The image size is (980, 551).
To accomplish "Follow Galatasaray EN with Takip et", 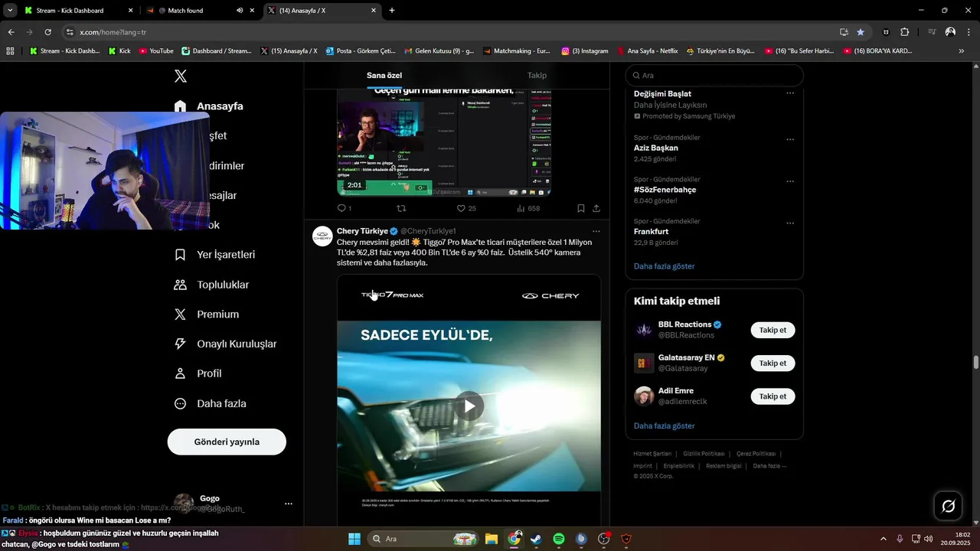I will point(773,363).
